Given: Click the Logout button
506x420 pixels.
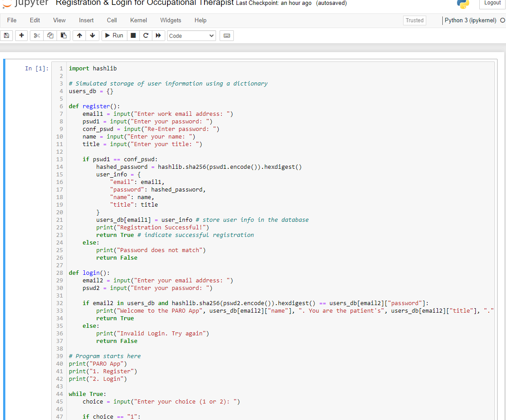Looking at the screenshot, I should pos(493,3).
